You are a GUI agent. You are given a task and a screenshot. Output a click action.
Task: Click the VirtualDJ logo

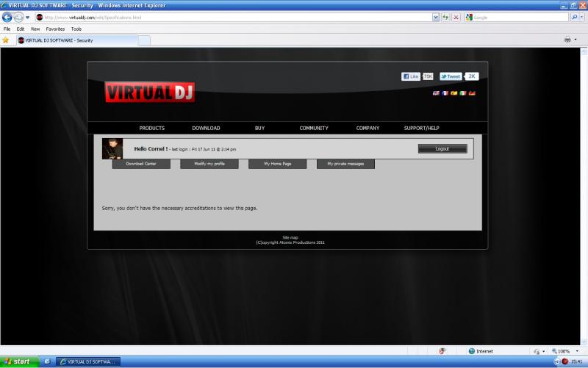click(150, 92)
